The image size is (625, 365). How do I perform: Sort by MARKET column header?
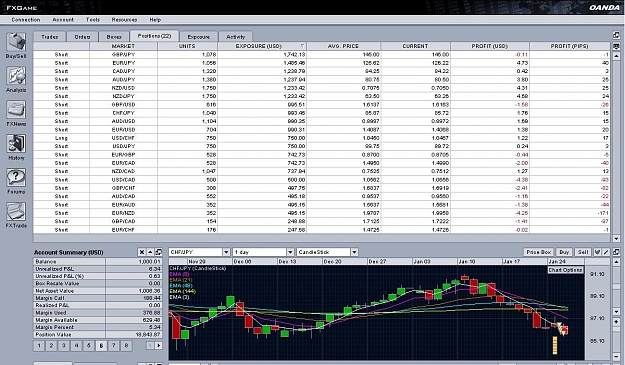tap(124, 46)
